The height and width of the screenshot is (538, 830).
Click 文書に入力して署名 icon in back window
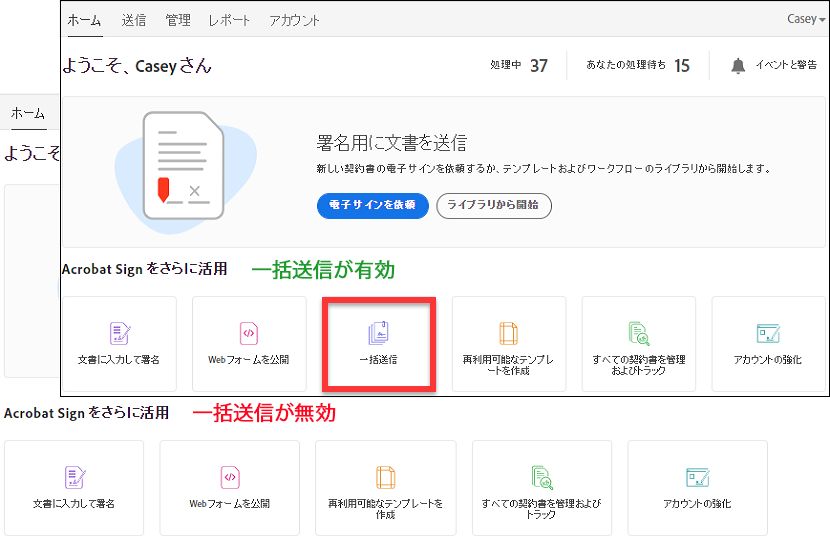coord(75,477)
